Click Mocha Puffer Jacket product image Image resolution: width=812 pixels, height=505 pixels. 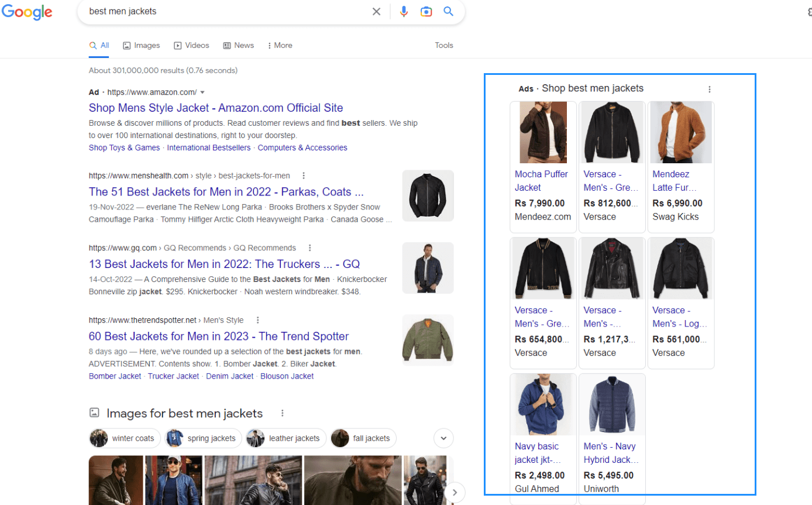[543, 132]
